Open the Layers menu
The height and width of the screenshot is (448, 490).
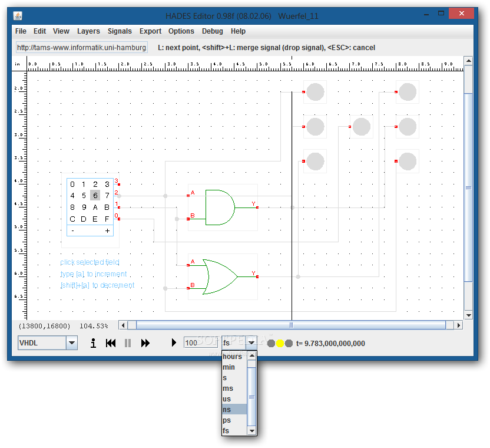coord(88,31)
